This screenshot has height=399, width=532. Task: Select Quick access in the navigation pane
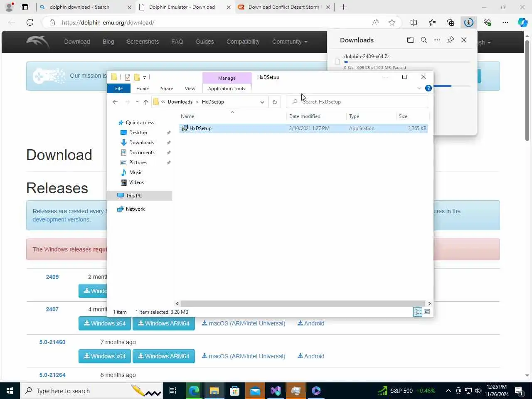point(140,123)
